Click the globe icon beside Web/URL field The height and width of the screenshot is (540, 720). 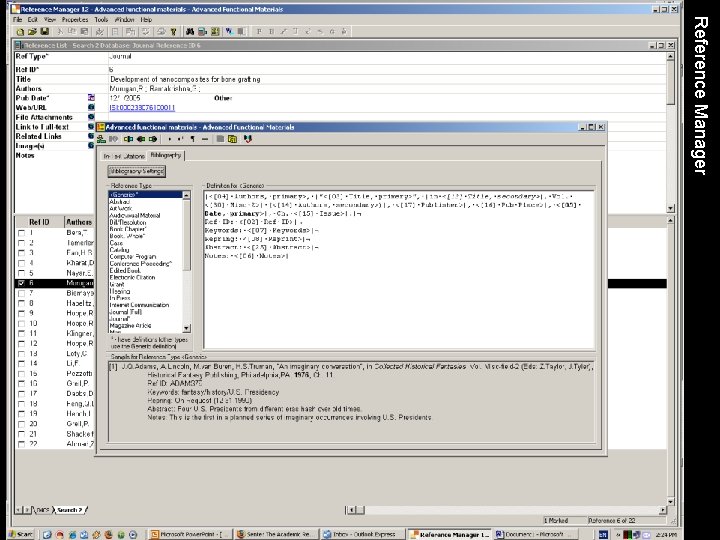tap(91, 106)
